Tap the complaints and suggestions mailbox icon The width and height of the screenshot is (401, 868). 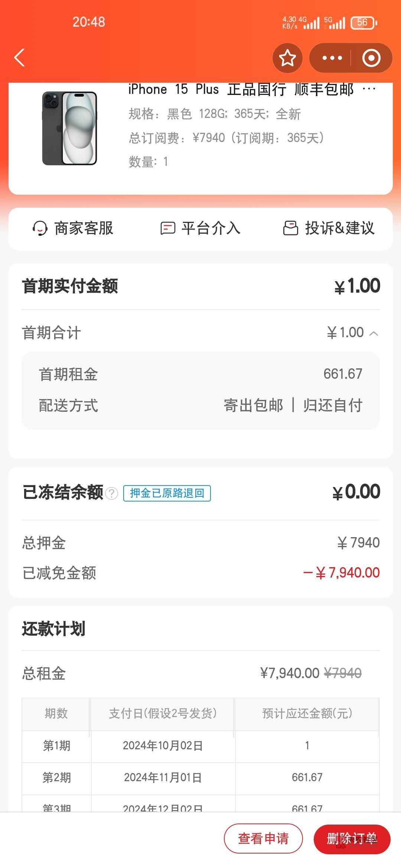(290, 228)
